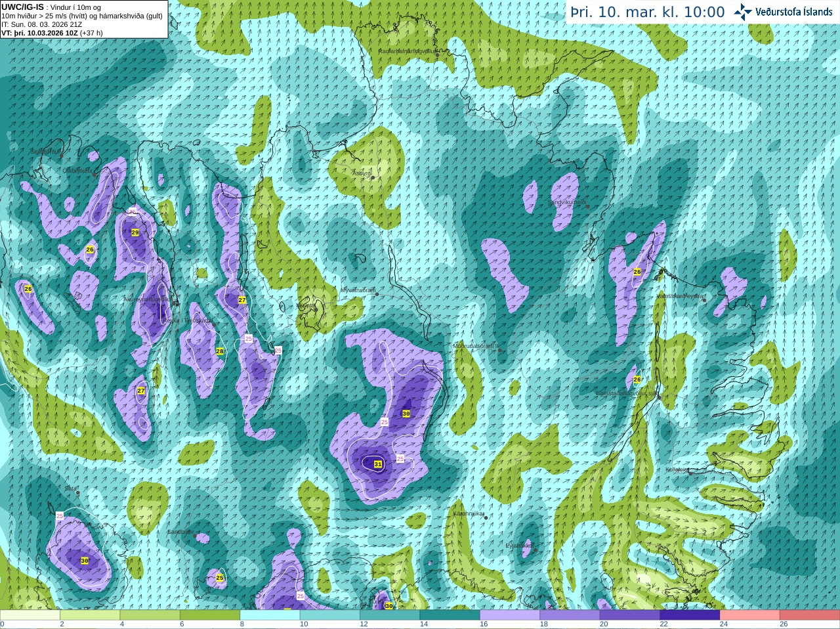
Task: Click the yellow 31 maximum gust marker
Action: tap(378, 464)
